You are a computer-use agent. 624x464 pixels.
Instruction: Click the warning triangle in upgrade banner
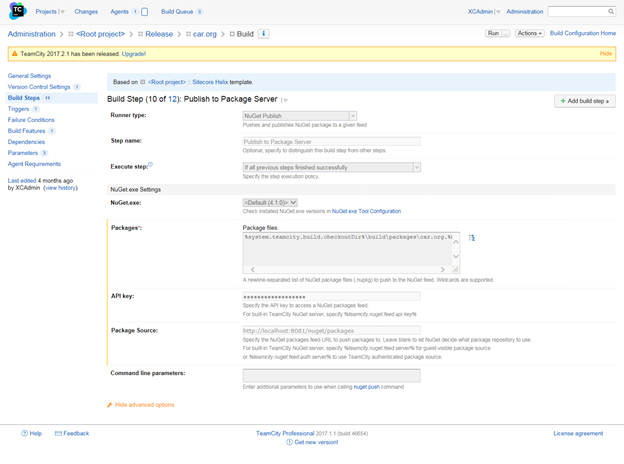[15, 54]
